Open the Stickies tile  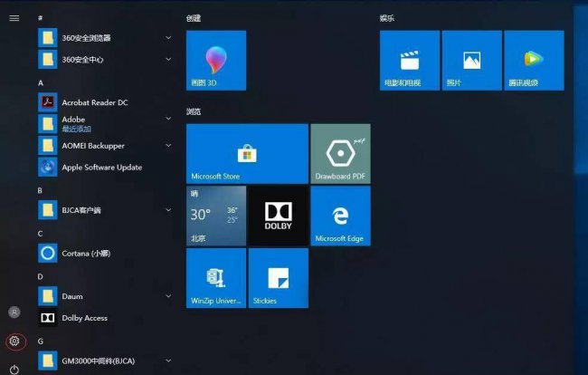coord(279,278)
